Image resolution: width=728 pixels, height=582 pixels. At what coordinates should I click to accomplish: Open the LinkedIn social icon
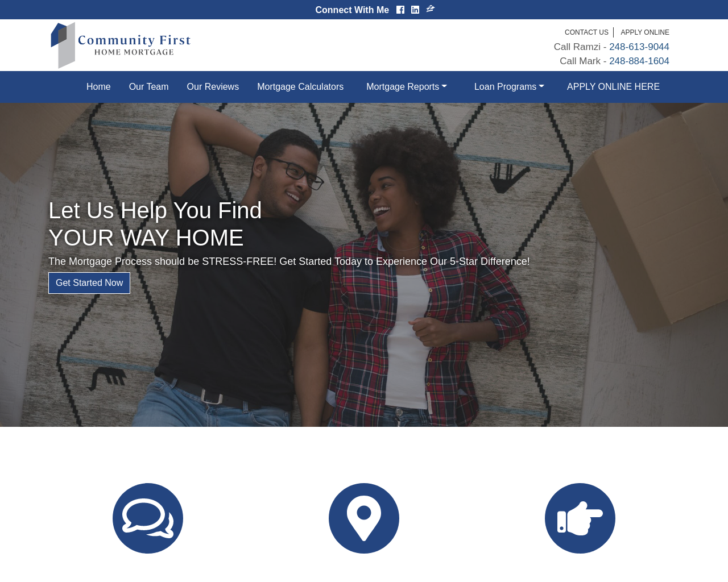pyautogui.click(x=415, y=10)
